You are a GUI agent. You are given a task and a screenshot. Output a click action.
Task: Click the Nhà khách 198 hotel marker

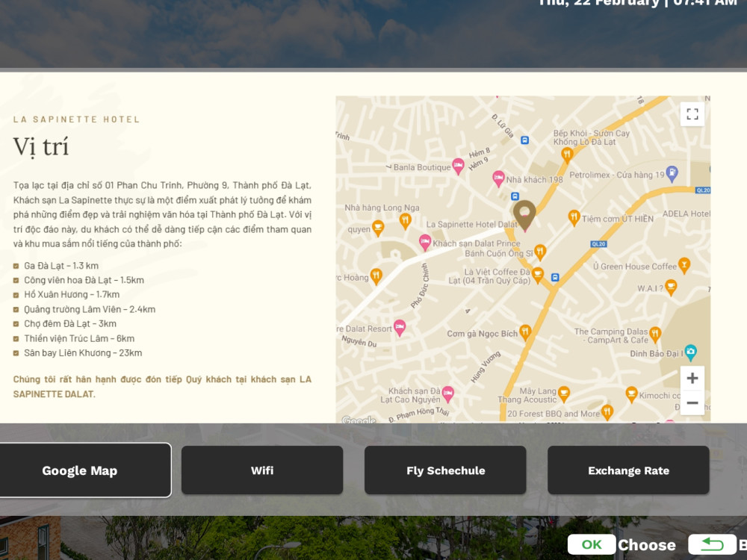[498, 178]
